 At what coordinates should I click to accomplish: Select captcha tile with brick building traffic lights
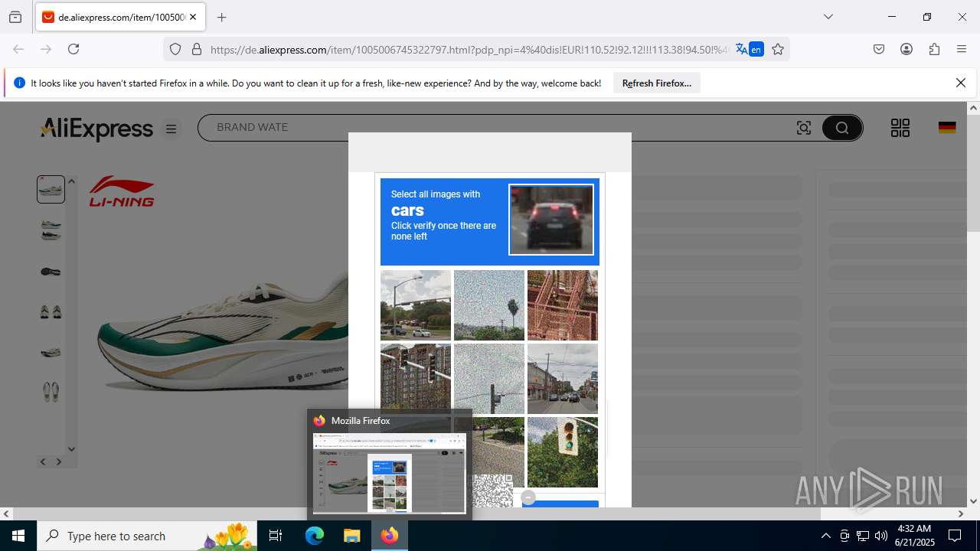[416, 377]
